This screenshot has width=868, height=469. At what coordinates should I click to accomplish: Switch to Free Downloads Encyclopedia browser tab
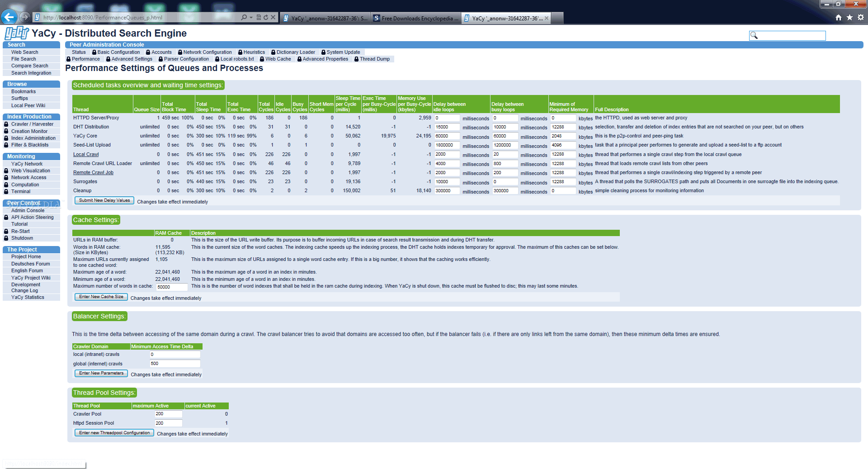click(416, 18)
